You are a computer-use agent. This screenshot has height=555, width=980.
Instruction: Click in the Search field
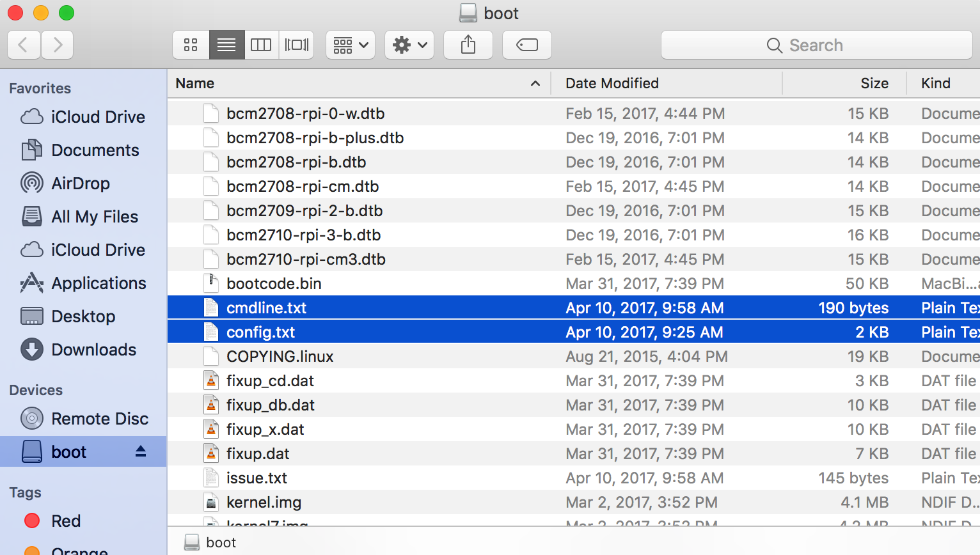pos(817,45)
